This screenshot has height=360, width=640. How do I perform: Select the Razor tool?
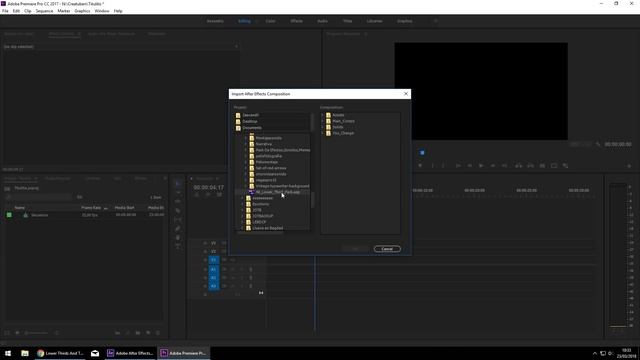[x=178, y=211]
